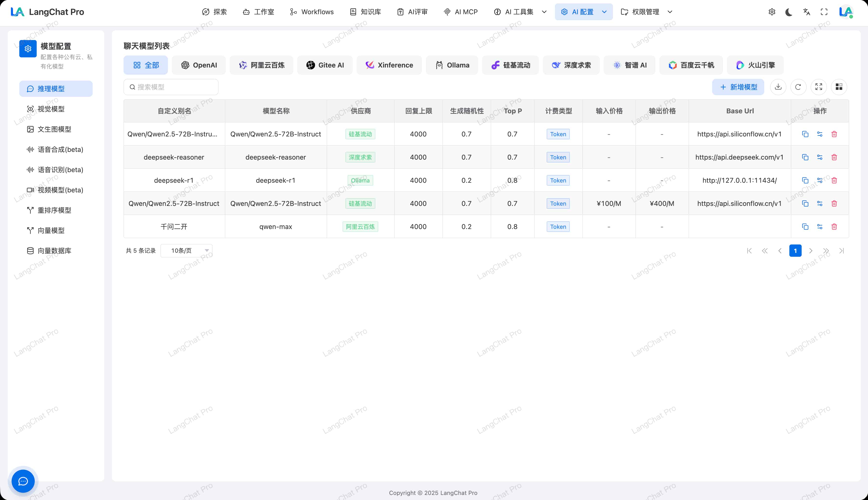Edit settings for the qwen-max row
Screen dimensions: 868x500
pos(820,227)
